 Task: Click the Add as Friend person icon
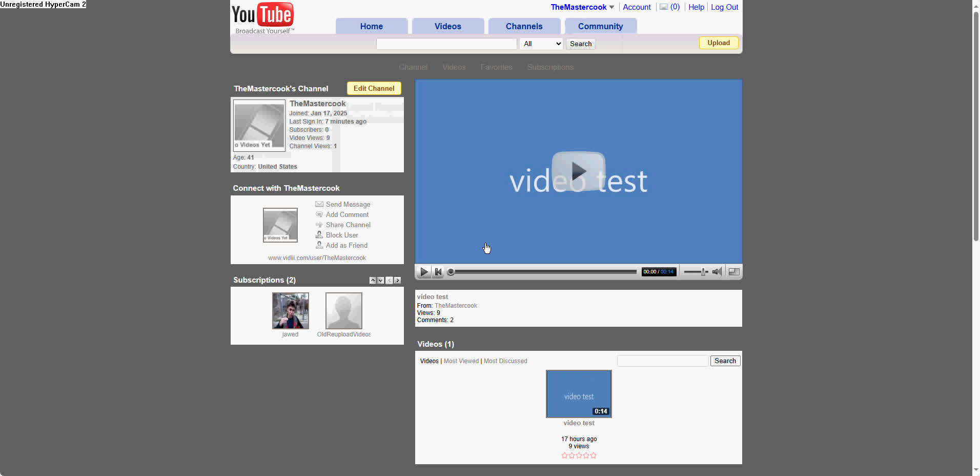[x=319, y=245]
